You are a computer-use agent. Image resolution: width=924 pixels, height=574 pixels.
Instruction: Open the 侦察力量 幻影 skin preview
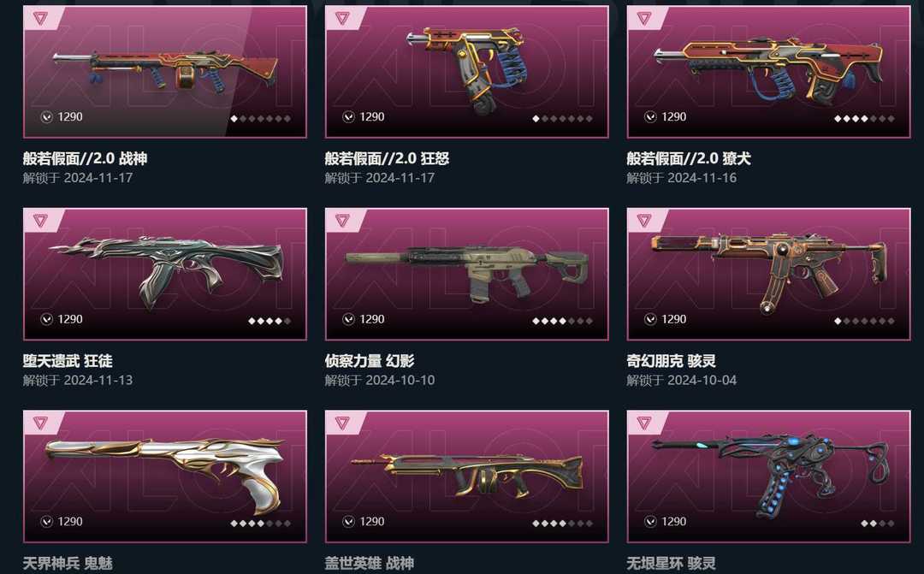pos(467,274)
